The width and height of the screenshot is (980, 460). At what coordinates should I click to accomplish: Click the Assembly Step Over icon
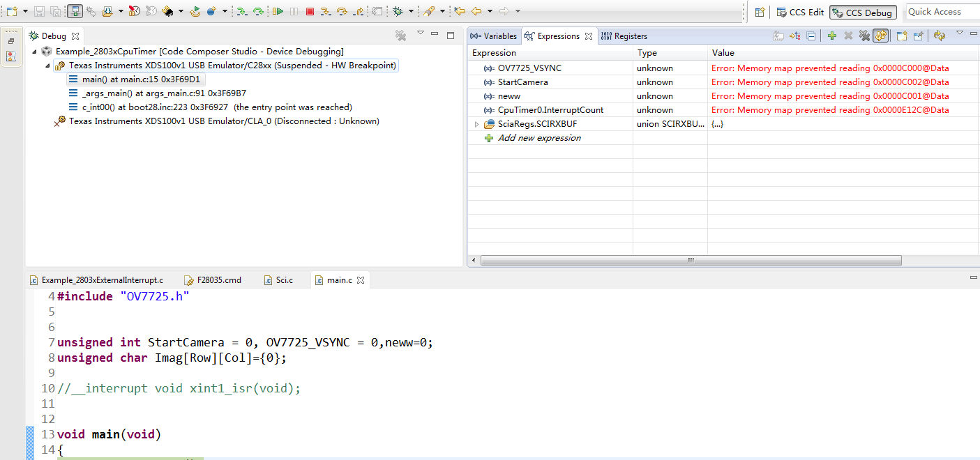point(258,11)
